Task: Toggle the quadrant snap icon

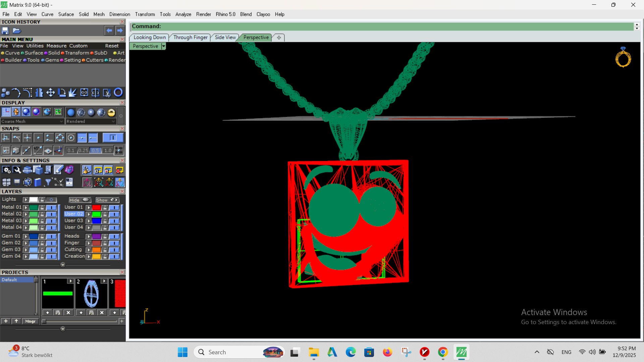Action: [60, 138]
